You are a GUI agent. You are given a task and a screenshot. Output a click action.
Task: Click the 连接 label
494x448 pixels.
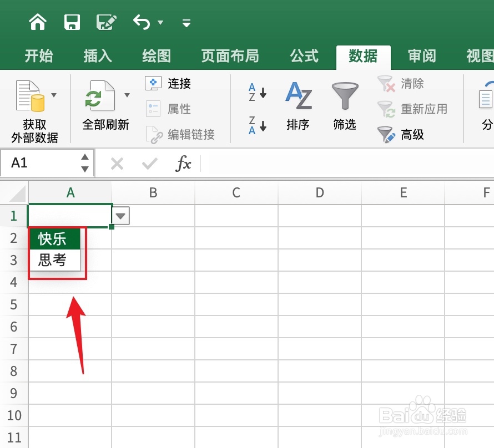click(x=179, y=83)
